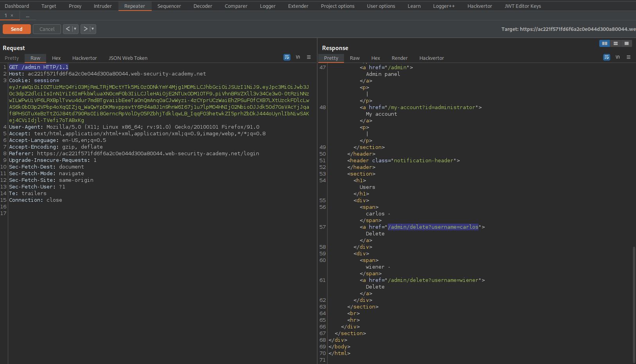Open the Logger++ tab
636x364 pixels.
[444, 6]
